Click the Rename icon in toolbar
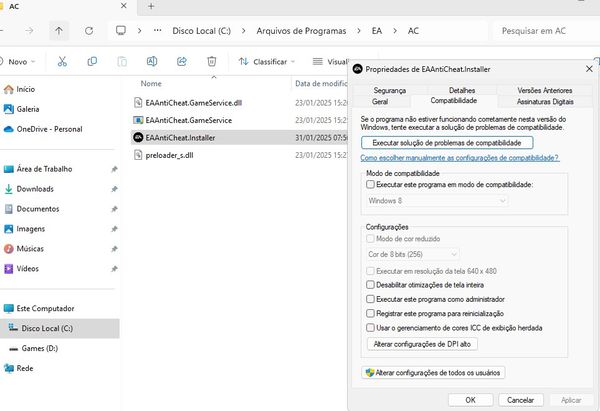The width and height of the screenshot is (600, 411). (x=152, y=61)
